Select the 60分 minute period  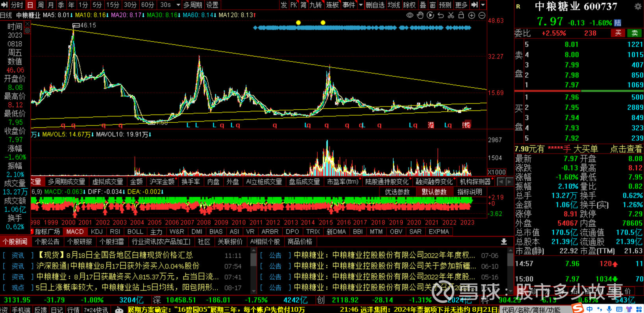(x=148, y=5)
